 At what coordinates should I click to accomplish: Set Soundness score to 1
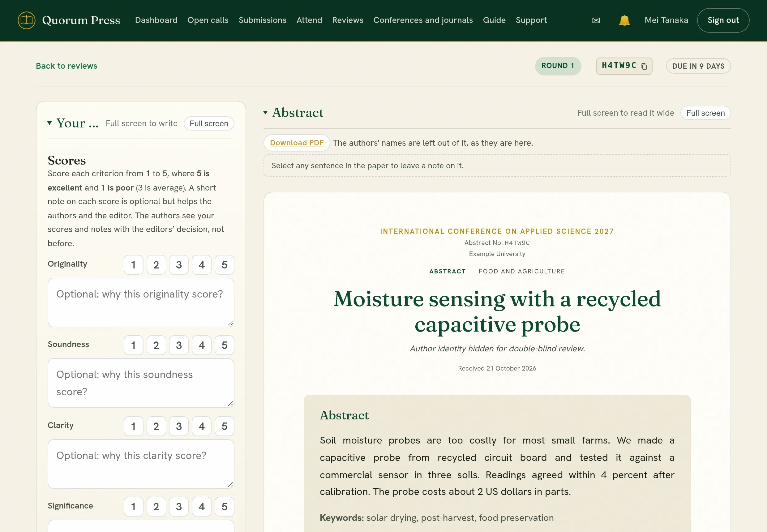click(133, 345)
